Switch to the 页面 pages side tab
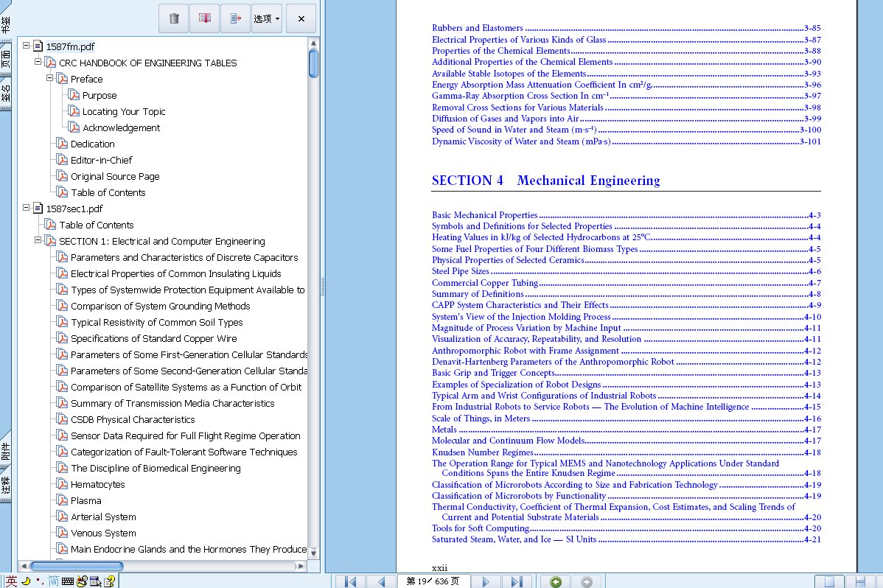The image size is (883, 588). tap(5, 58)
